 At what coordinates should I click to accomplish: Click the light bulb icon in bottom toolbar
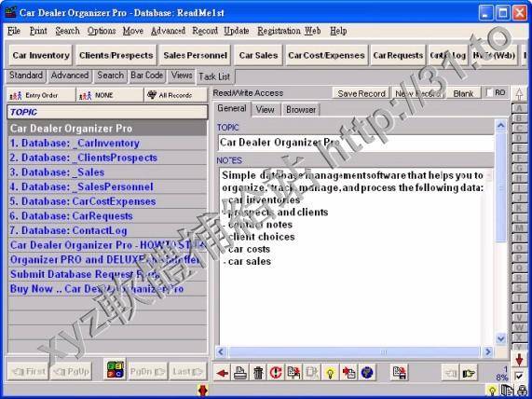330,373
